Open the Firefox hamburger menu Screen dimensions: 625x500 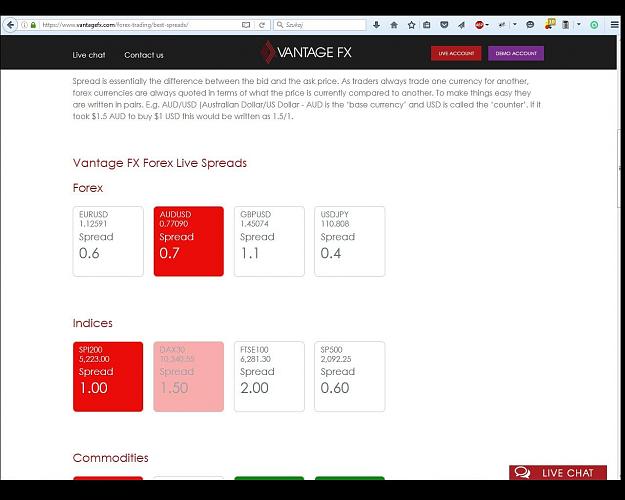click(x=615, y=25)
